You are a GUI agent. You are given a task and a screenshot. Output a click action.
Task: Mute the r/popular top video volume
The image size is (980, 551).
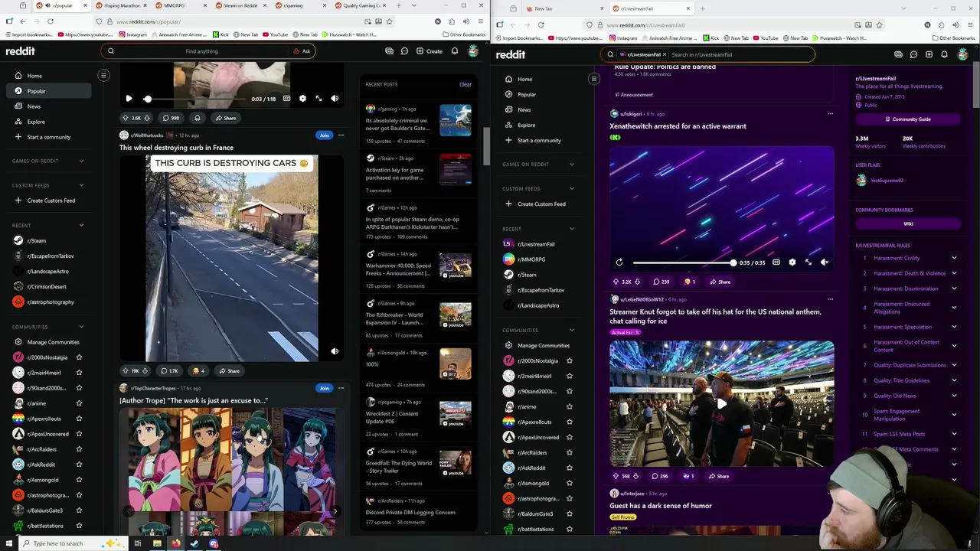coord(335,99)
